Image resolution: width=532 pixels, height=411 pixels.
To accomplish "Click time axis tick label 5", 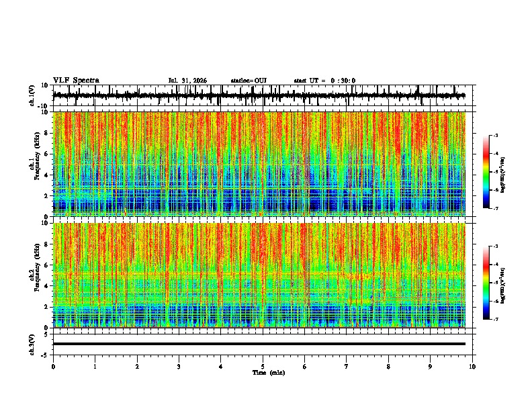I will (263, 367).
